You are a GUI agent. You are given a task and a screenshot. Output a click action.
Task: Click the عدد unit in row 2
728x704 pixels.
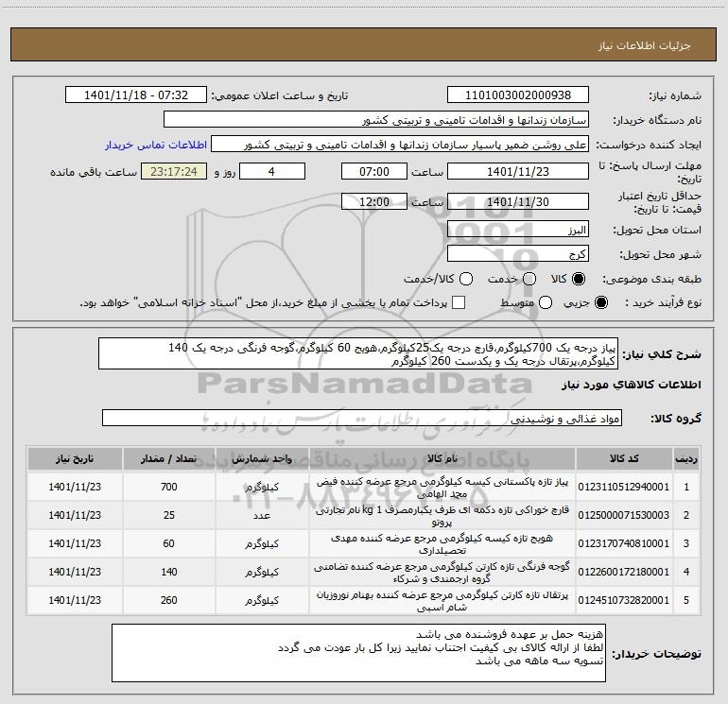tap(262, 516)
